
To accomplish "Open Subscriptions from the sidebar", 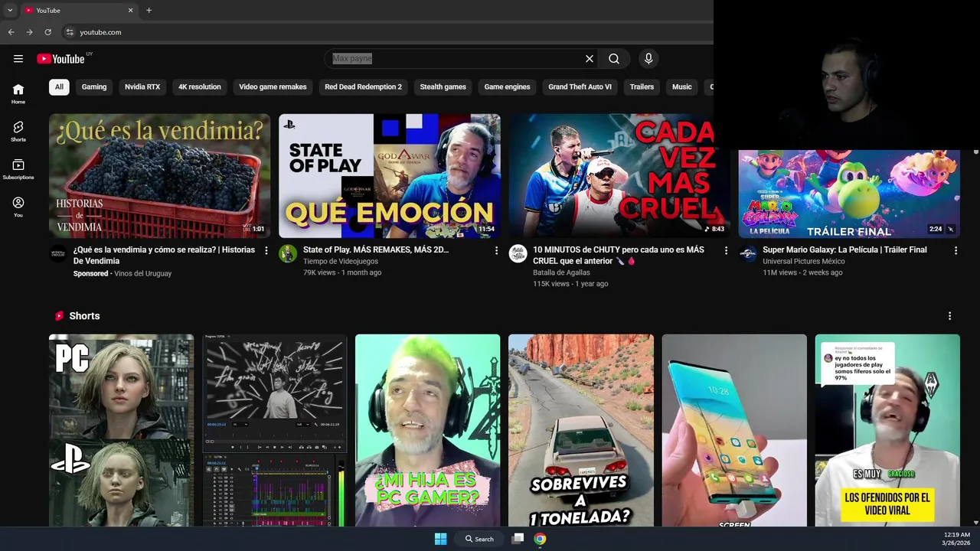I will (x=18, y=170).
